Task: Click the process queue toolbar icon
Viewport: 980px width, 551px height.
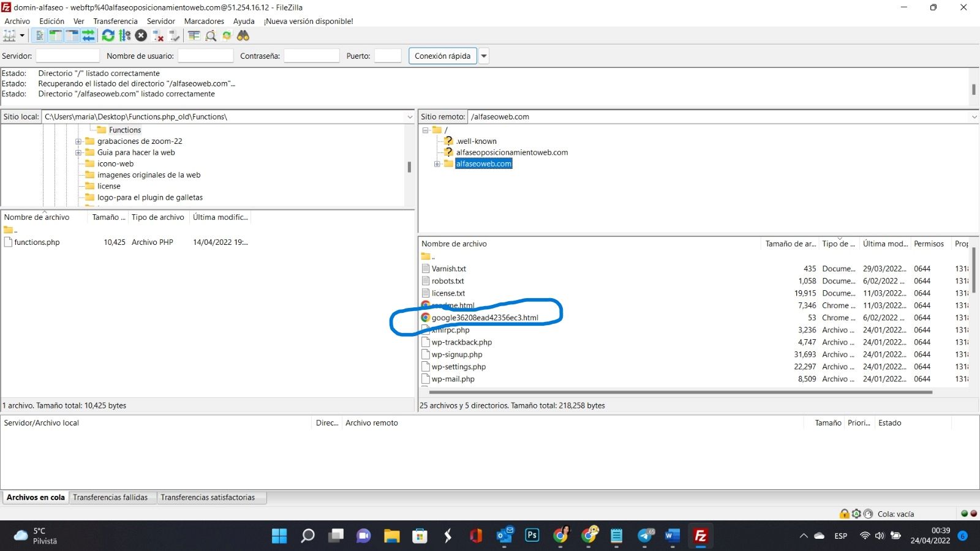Action: tap(125, 36)
